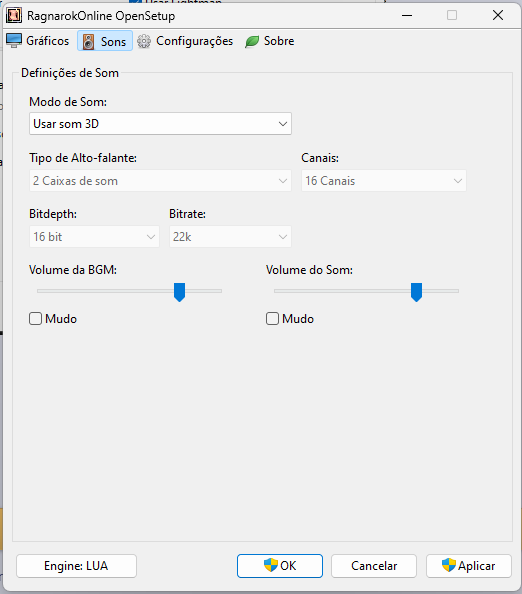The width and height of the screenshot is (522, 594).
Task: Enable Mudo under Volume do Som
Action: (272, 319)
